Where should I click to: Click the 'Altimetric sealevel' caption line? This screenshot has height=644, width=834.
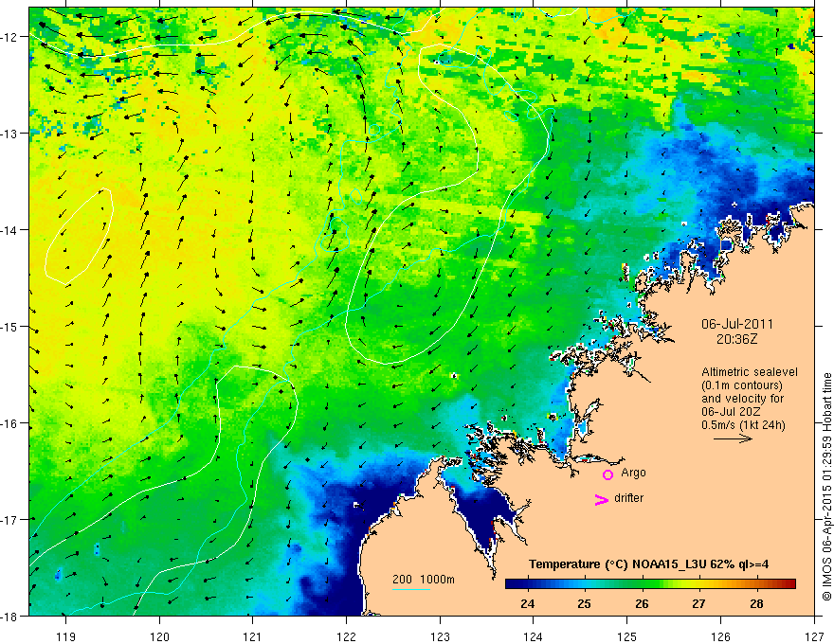[750, 372]
